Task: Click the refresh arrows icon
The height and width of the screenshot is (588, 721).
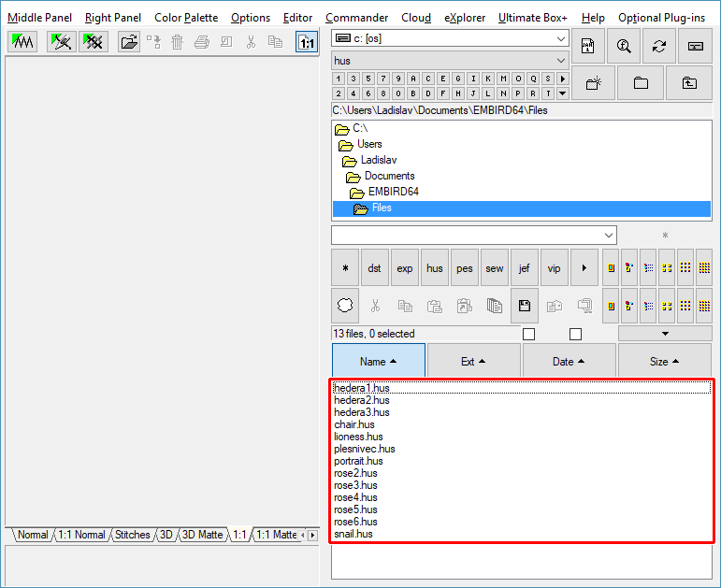Action: [658, 46]
